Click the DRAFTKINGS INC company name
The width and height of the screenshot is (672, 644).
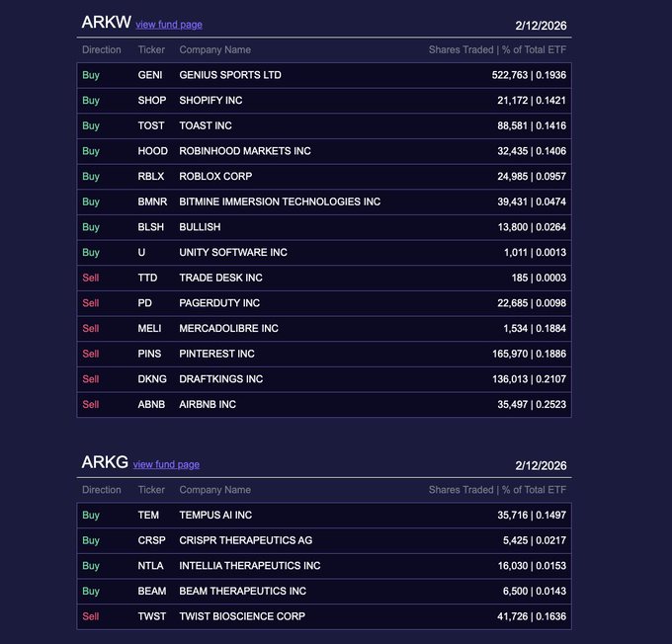tap(220, 379)
